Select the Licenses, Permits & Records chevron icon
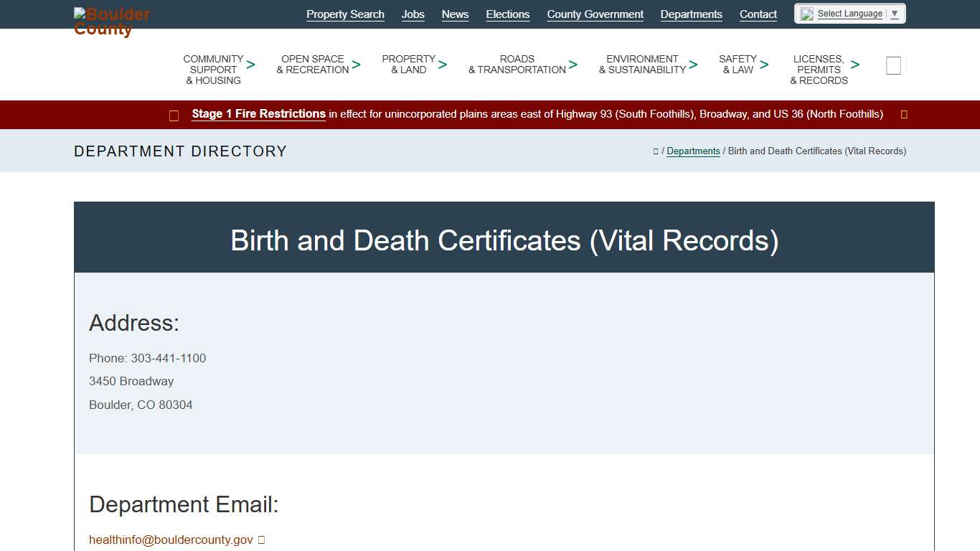 pyautogui.click(x=854, y=65)
